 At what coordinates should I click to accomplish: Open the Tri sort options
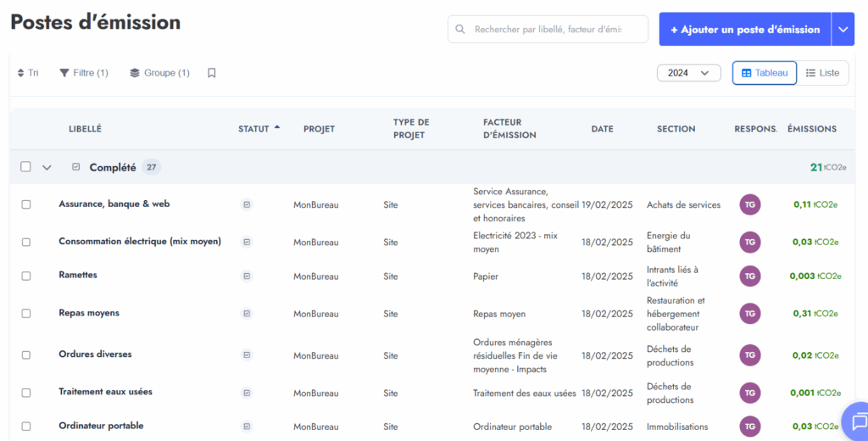click(28, 73)
